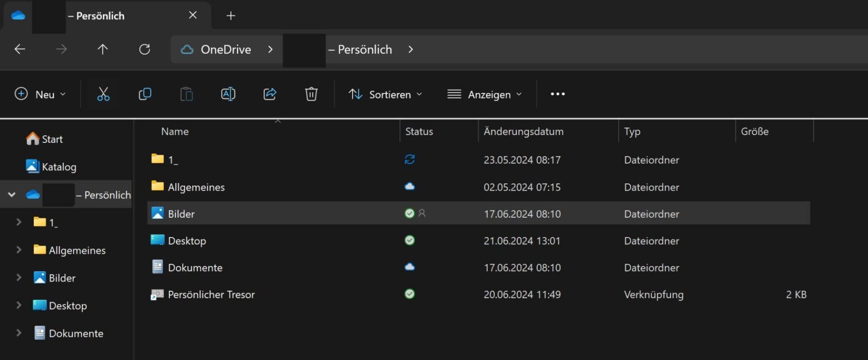Click the date 21.06.2024 13:01
This screenshot has width=868, height=360.
click(x=522, y=241)
